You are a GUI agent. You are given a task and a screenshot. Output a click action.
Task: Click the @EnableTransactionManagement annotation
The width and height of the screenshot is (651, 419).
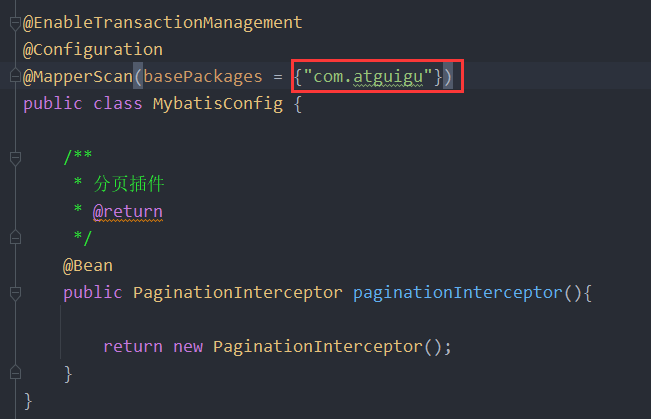[x=163, y=23]
